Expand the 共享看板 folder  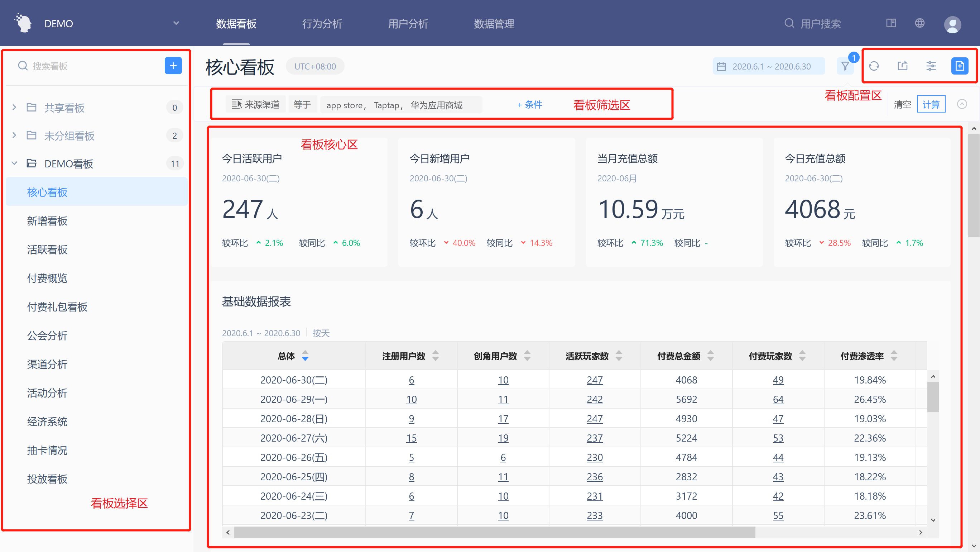[14, 108]
